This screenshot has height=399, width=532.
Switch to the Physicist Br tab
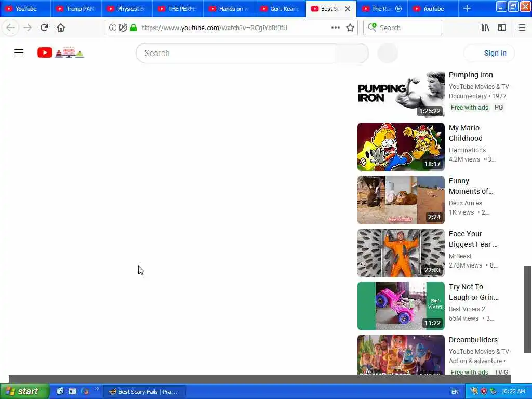pos(127,9)
